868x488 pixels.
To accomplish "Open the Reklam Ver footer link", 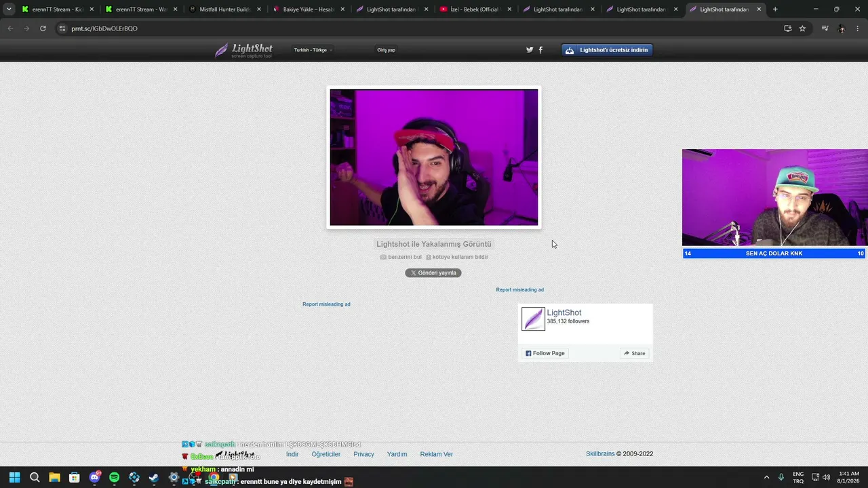I will [x=437, y=454].
